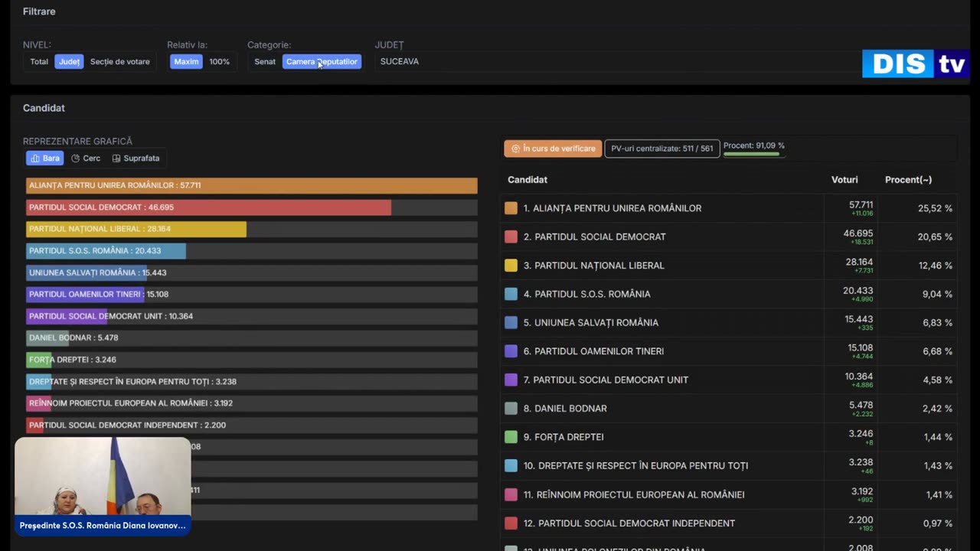Sort by the Procent(~) column header

coord(909,180)
